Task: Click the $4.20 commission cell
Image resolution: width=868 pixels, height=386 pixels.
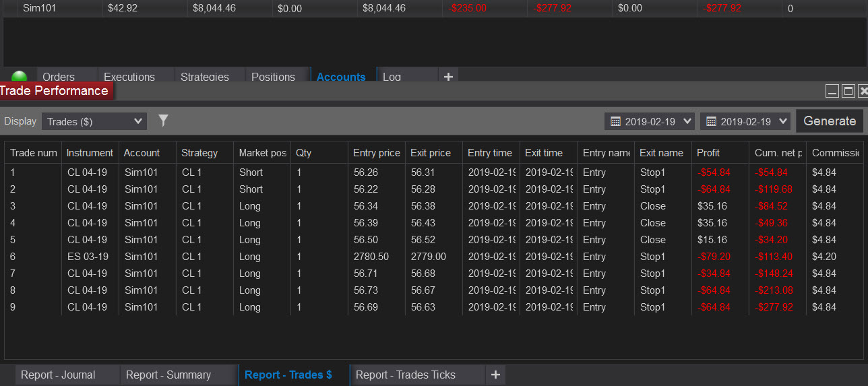Action: (x=824, y=257)
